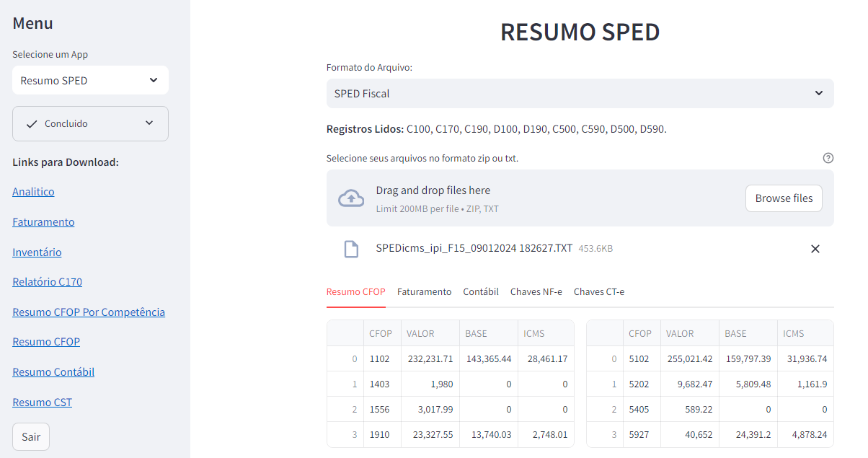The image size is (868, 458).
Task: Select cell with value 589.22
Action: click(x=690, y=409)
